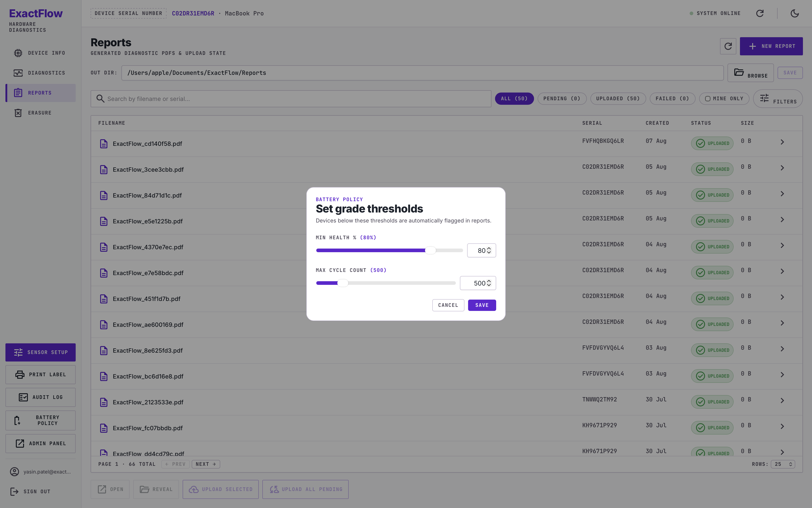The image size is (812, 508).
Task: Select the Pending (0) filter tab
Action: coord(562,99)
